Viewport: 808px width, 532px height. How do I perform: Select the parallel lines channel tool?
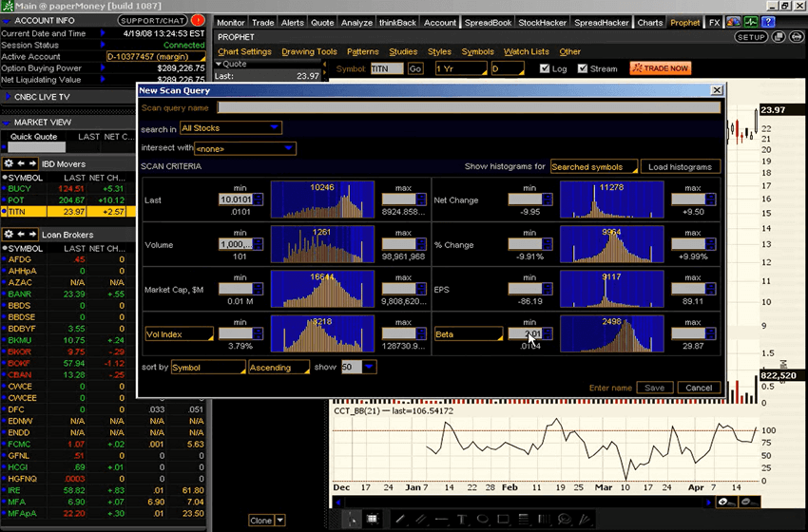pyautogui.click(x=420, y=519)
